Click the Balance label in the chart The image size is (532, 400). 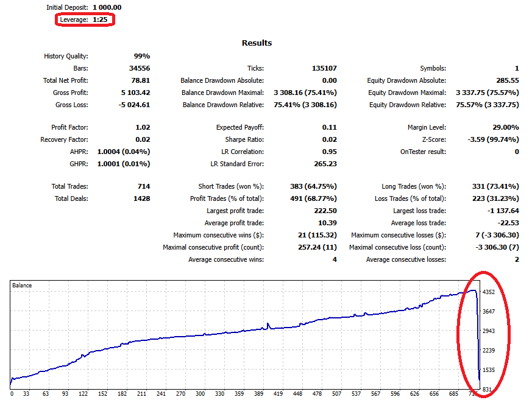click(23, 285)
